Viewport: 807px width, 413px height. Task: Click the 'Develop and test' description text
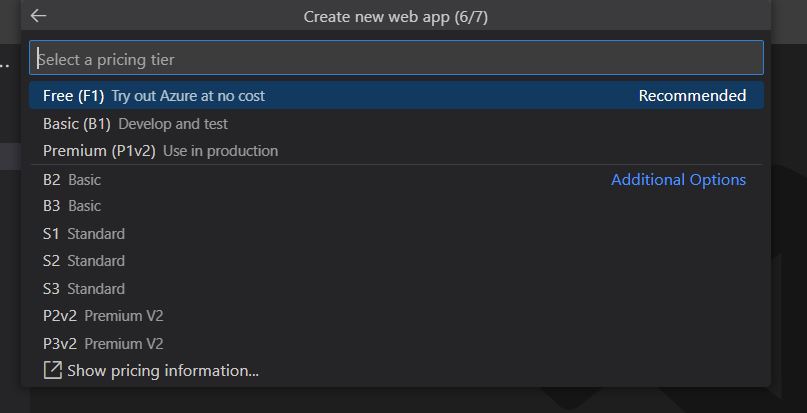(173, 124)
